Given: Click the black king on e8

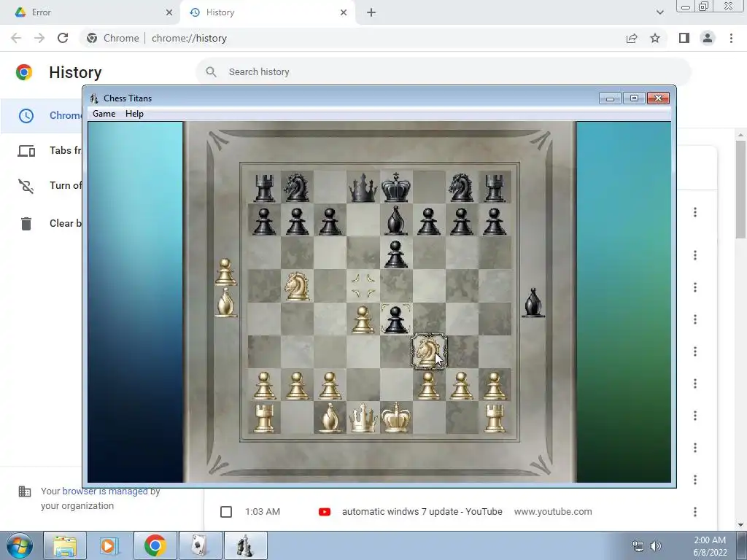Looking at the screenshot, I should (395, 187).
